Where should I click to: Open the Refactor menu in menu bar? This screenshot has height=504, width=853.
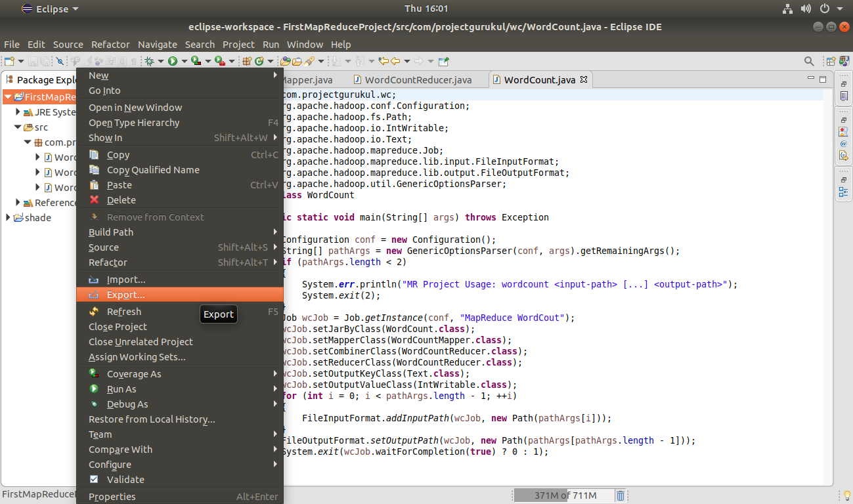pyautogui.click(x=110, y=45)
